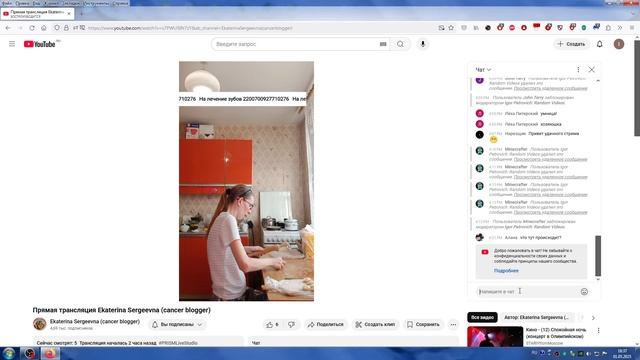Select the Автор: Ekaterina Sergeevna chip

coord(536,317)
